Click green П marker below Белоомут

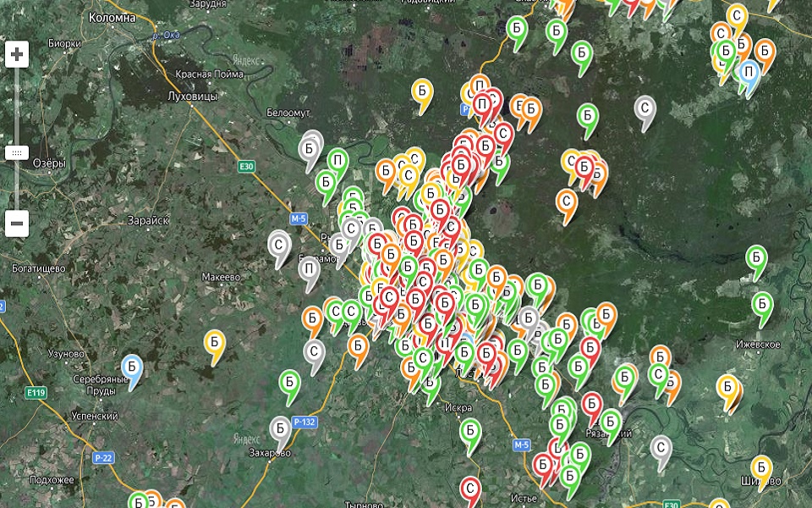click(x=337, y=162)
